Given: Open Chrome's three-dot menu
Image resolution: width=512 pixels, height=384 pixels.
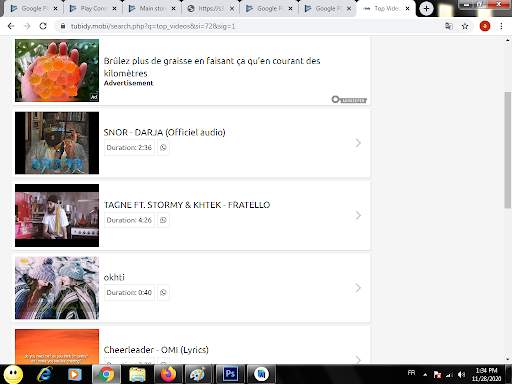Looking at the screenshot, I should 501,26.
